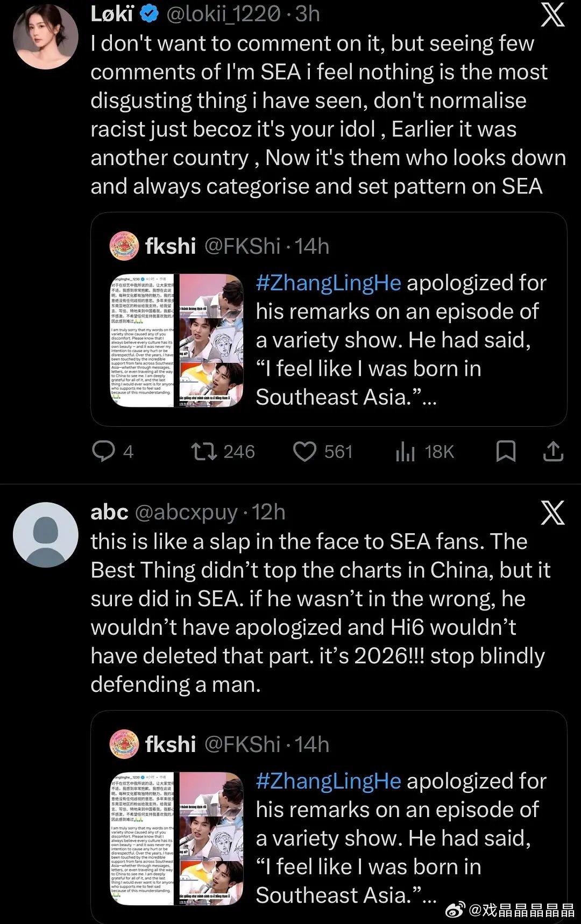Open Løkï's profile picture
581x924 pixels.
(46, 37)
